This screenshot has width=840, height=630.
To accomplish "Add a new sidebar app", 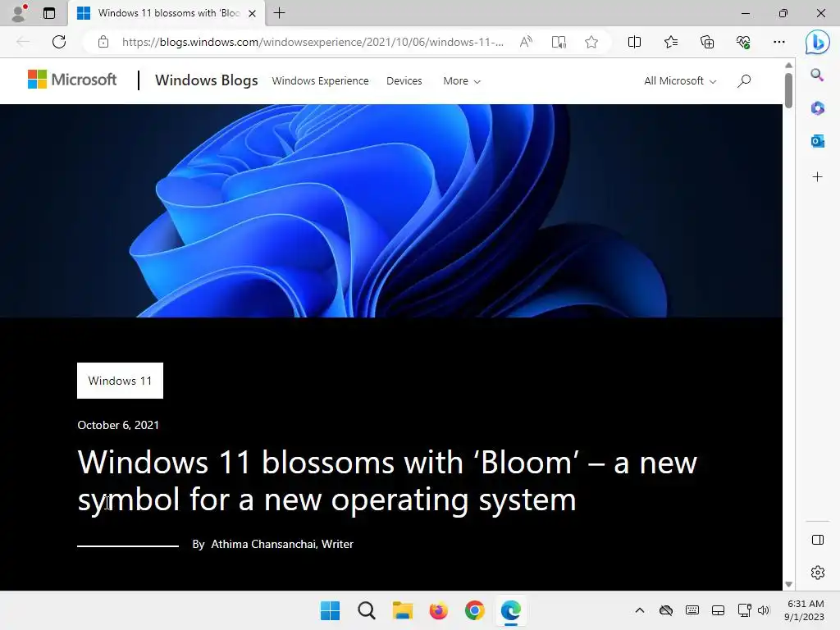I will click(x=817, y=177).
